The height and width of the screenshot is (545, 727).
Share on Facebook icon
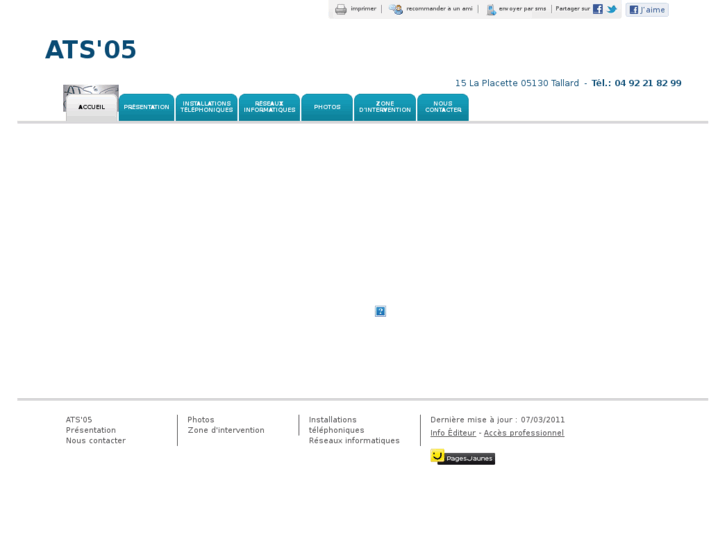pyautogui.click(x=598, y=9)
